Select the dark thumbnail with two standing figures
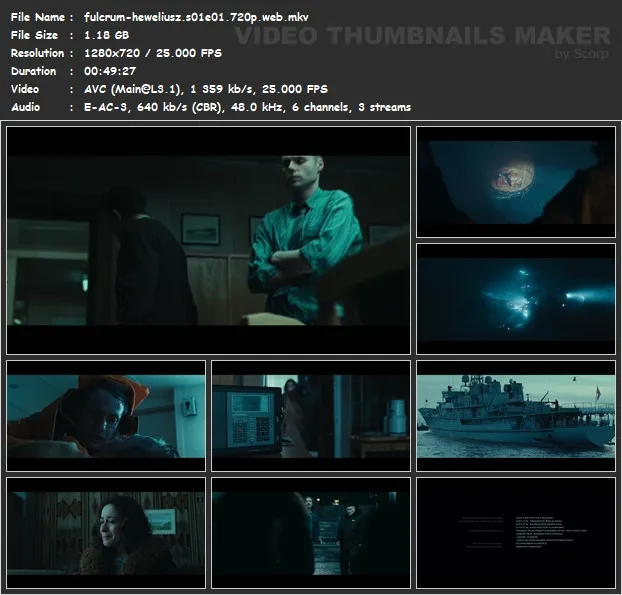Viewport: 622px width, 595px height. point(311,532)
